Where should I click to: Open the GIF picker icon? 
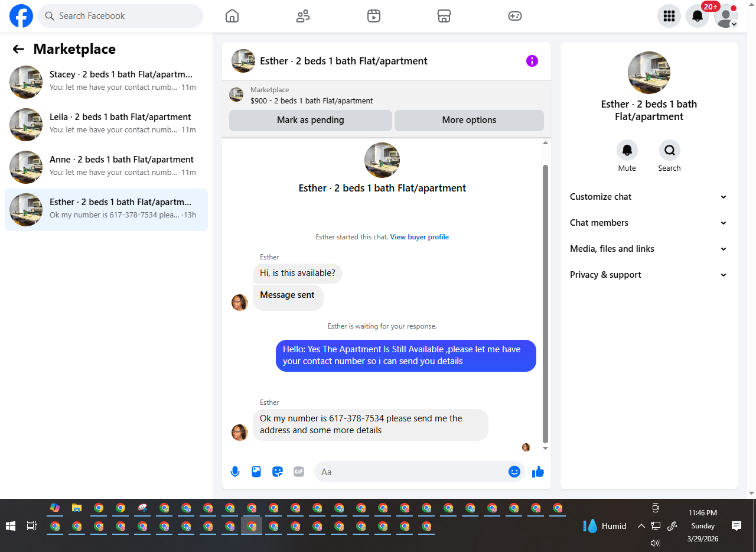[x=299, y=472]
